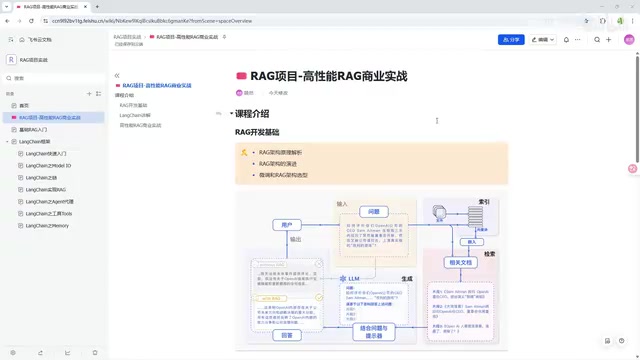Collapse the LangChain框架 tree node arrow
Image resolution: width=640 pixels, height=360 pixels.
pos(7,142)
